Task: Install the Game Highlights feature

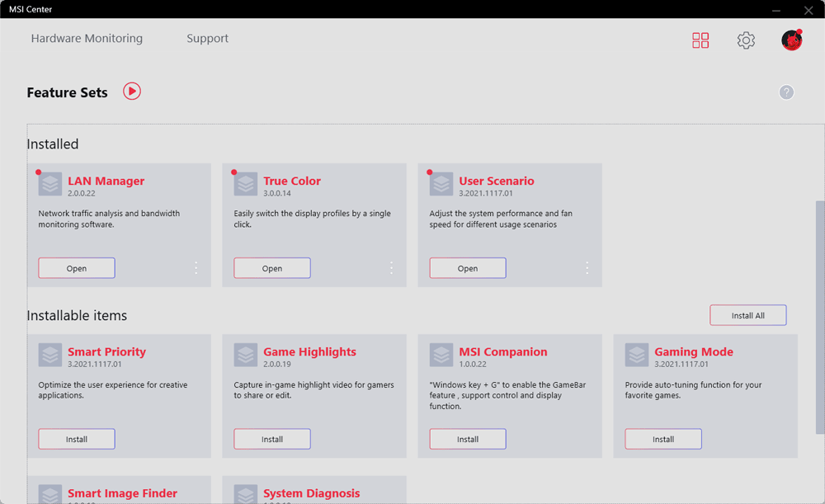Action: point(272,439)
